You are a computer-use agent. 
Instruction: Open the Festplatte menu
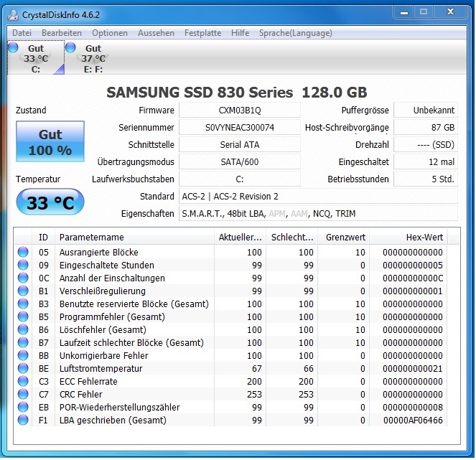(x=202, y=33)
